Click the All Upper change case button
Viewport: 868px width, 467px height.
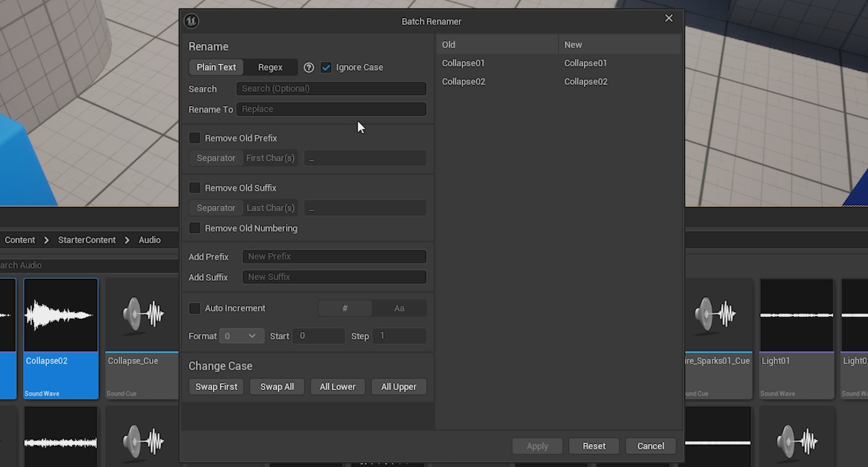tap(399, 386)
